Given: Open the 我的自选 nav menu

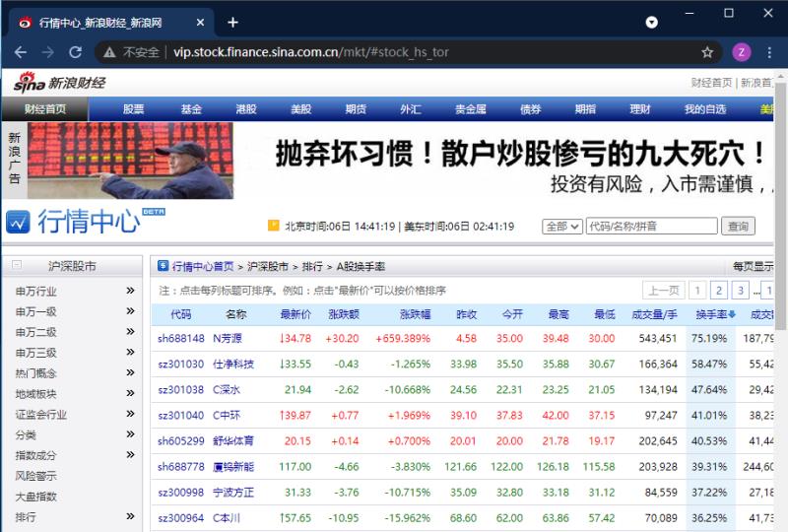Looking at the screenshot, I should (x=705, y=109).
